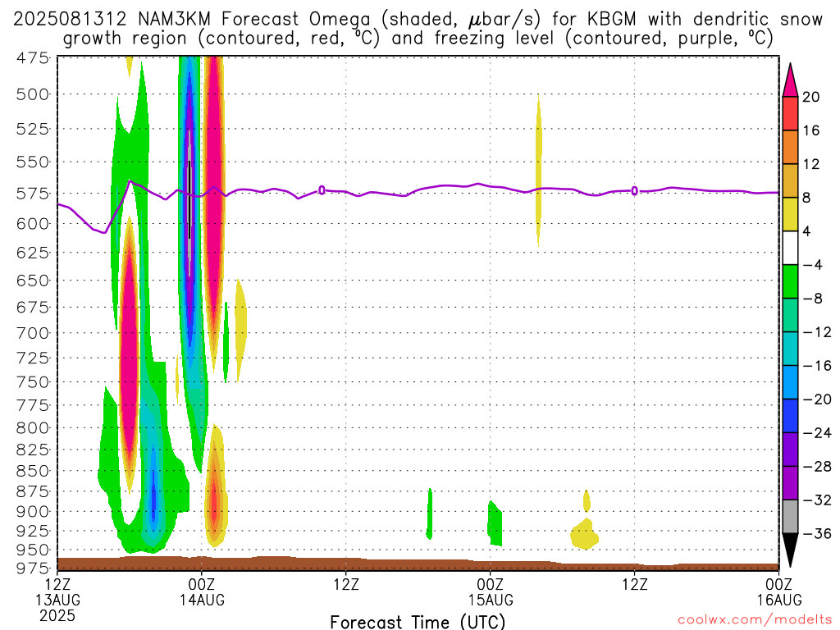
Task: Click the white -4 to 4 colorbar swatch
Action: 790,248
